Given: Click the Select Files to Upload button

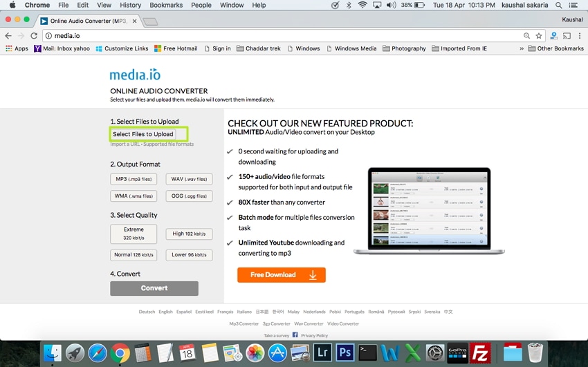Looking at the screenshot, I should pyautogui.click(x=143, y=134).
